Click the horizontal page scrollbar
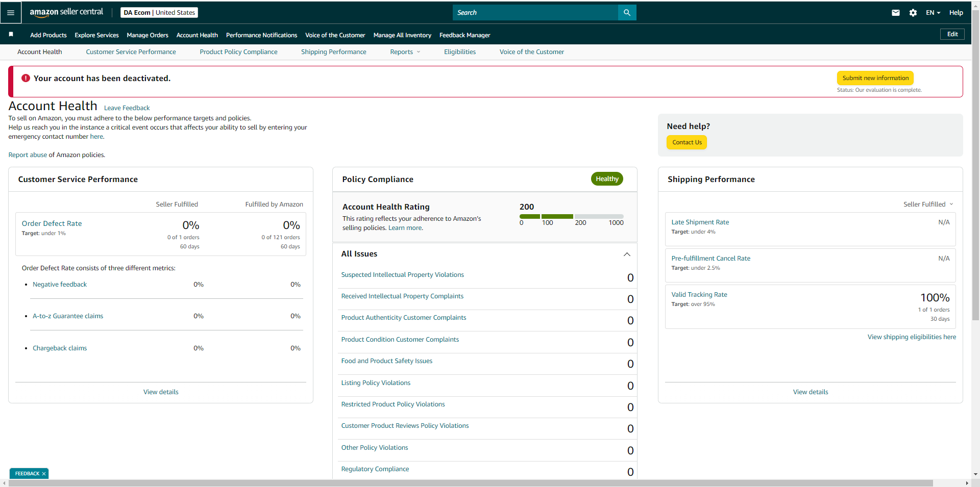Viewport: 980px width, 487px height. click(471, 483)
